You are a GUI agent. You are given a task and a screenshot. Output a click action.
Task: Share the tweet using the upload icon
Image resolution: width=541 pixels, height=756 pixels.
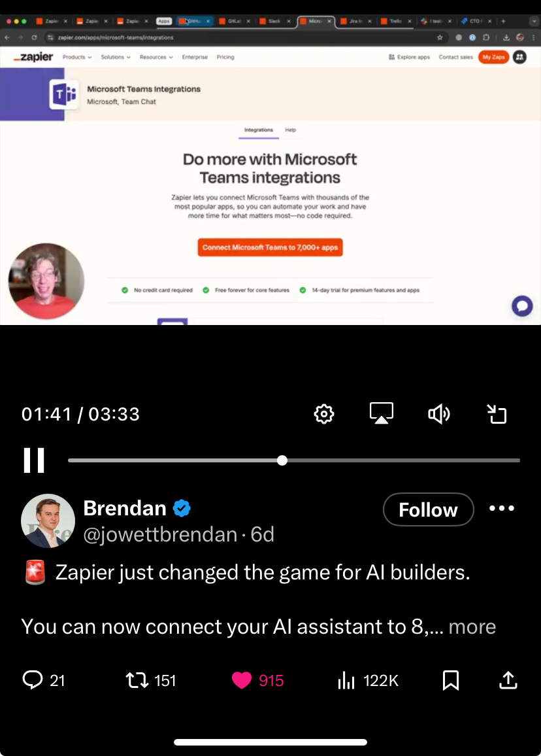(508, 680)
